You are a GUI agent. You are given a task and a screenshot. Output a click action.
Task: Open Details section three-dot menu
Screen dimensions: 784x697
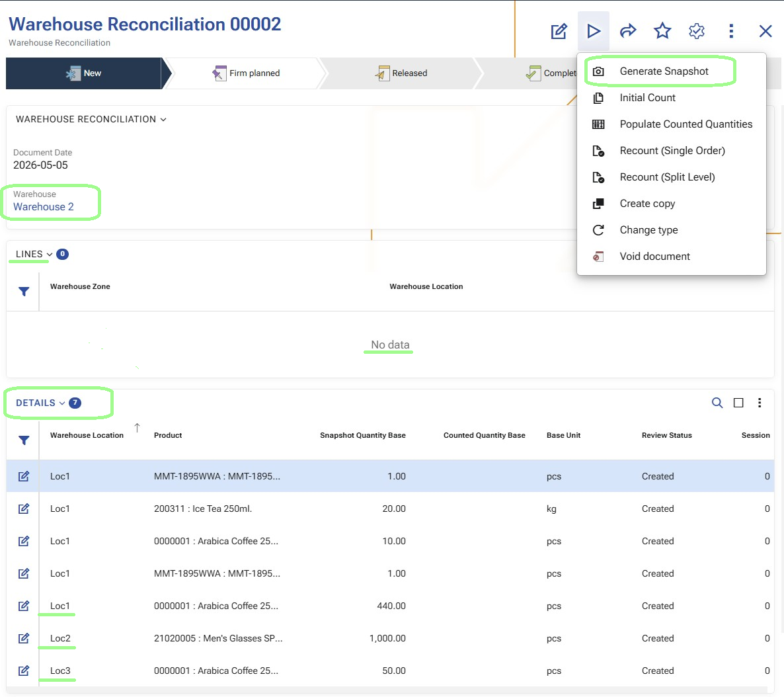[760, 403]
